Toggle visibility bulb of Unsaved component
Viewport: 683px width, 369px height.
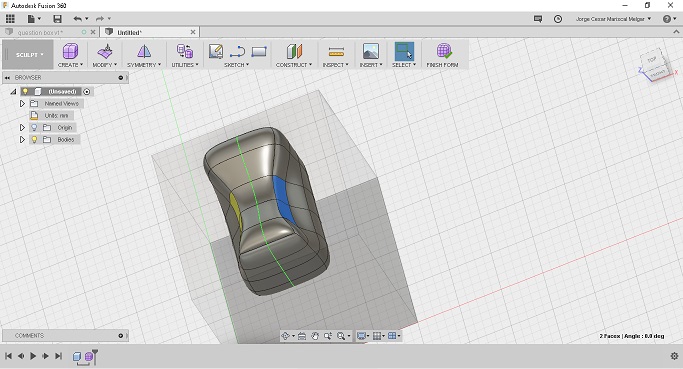[25, 91]
